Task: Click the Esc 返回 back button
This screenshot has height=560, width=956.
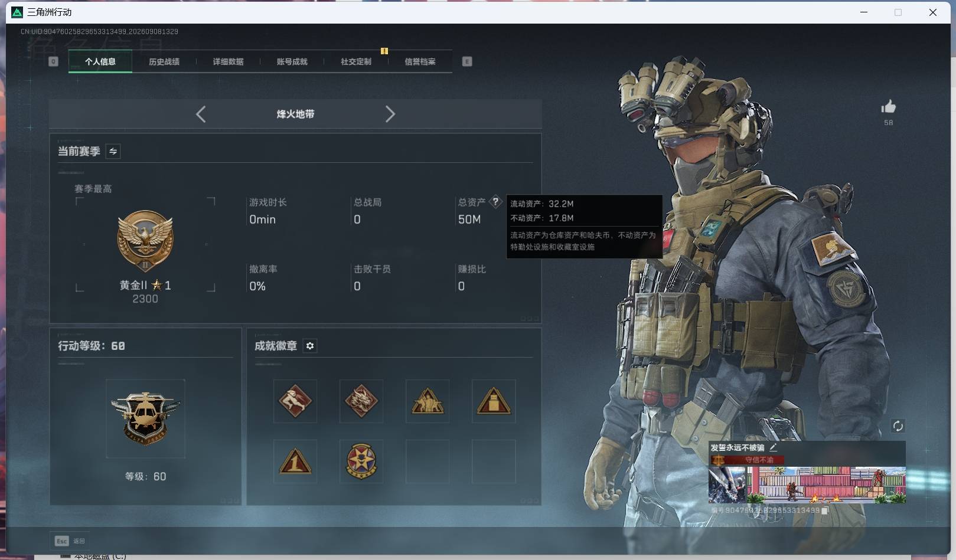Action: tap(70, 541)
